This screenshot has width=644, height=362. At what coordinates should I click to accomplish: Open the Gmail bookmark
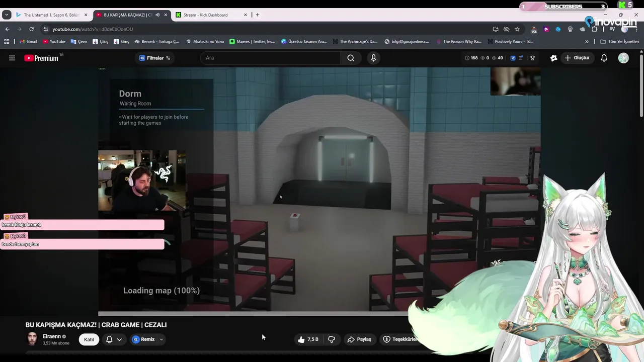[x=28, y=42]
